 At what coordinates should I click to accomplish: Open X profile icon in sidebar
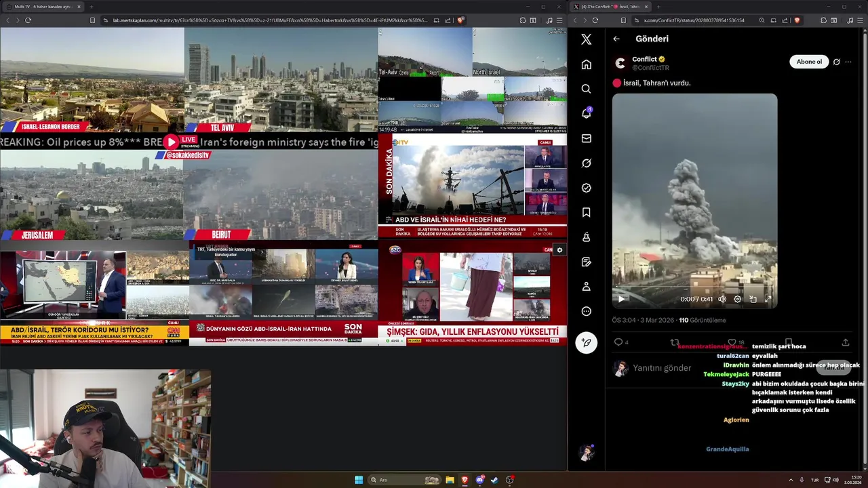pos(587,287)
